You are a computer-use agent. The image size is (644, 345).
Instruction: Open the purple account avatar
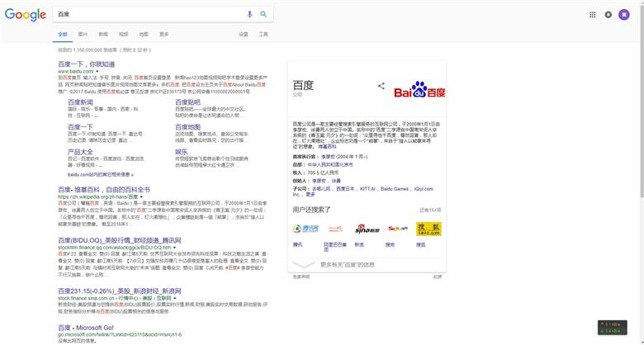pyautogui.click(x=624, y=15)
